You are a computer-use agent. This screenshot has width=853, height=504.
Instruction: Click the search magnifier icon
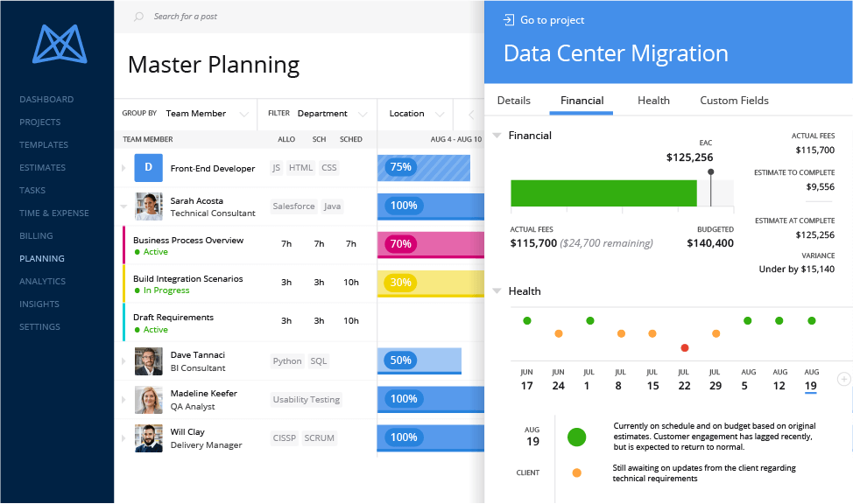[138, 17]
